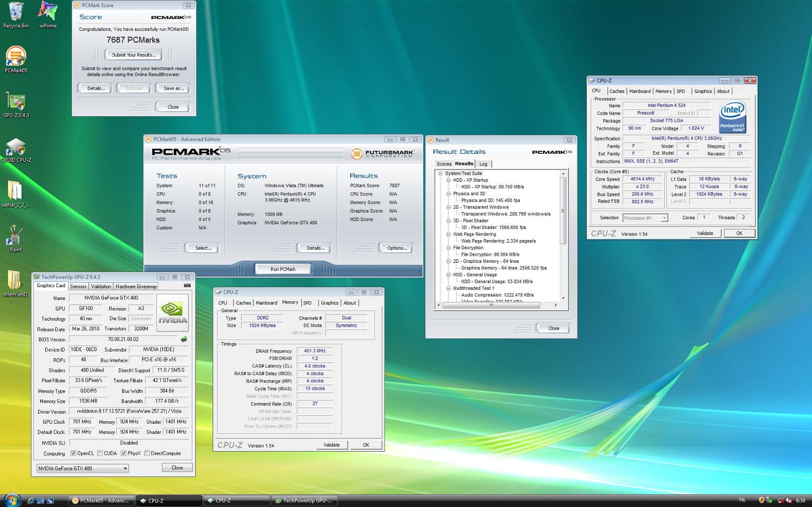The image size is (812, 507).
Task: Toggle the DirectCompute checkbox in GPU-Z
Action: [147, 453]
